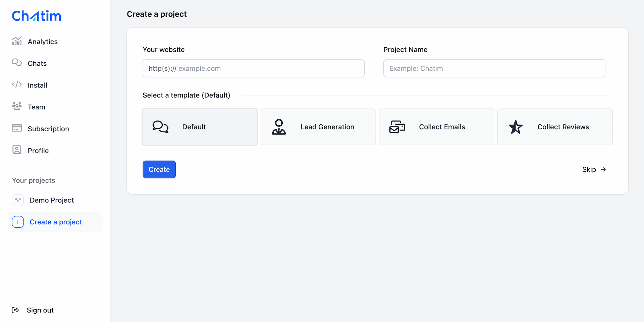The image size is (644, 322).
Task: Click the Sign out icon
Action: 15,310
